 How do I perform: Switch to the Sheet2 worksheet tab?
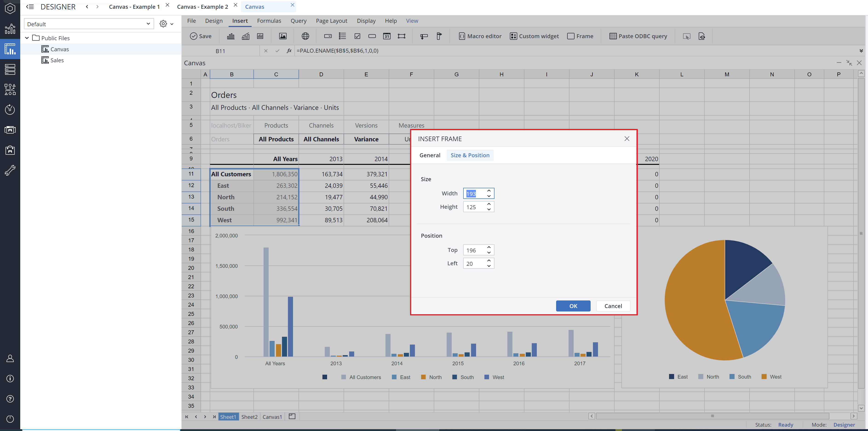[249, 417]
